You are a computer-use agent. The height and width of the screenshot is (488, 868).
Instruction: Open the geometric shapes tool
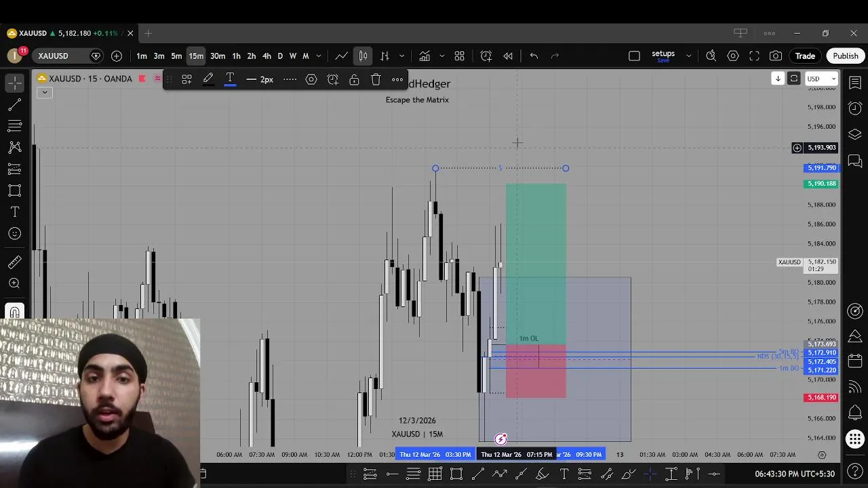click(14, 190)
